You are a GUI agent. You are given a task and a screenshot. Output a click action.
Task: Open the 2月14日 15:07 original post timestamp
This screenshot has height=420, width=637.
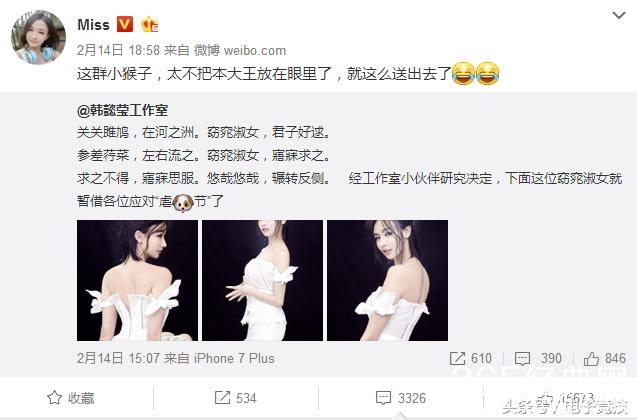(x=118, y=358)
